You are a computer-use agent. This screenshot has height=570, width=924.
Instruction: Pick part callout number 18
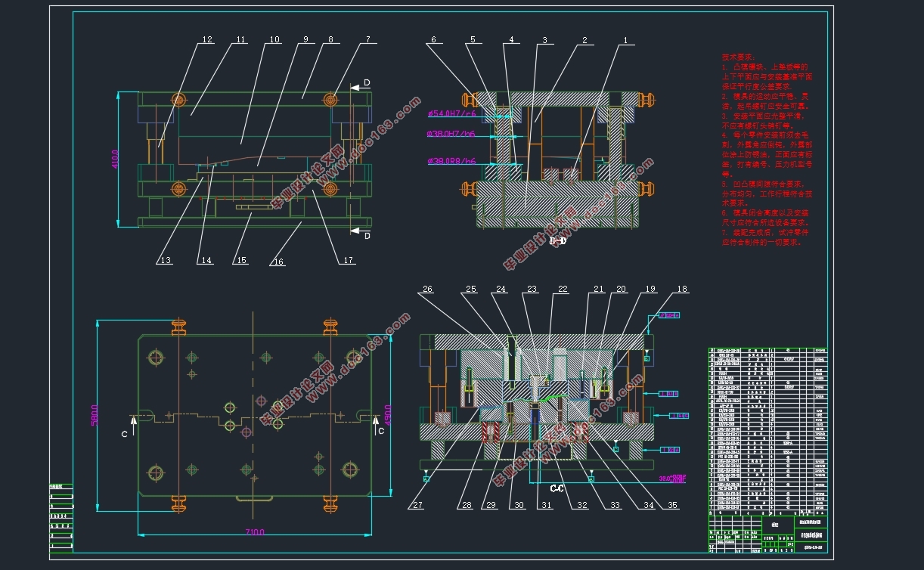coord(682,290)
